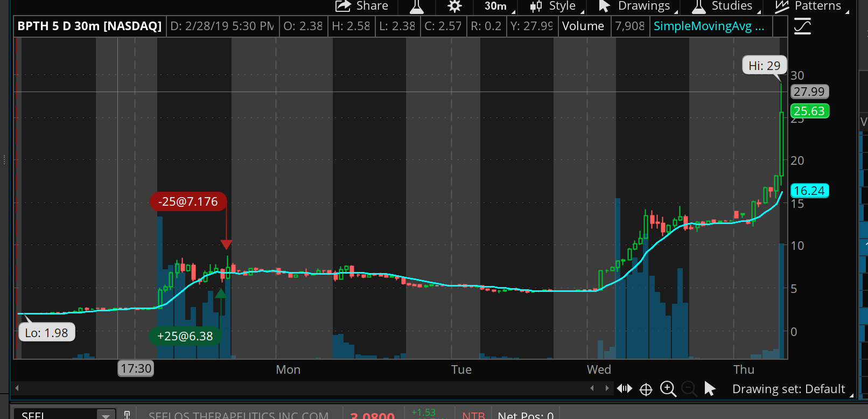
Task: Click the range value R: 0.2
Action: [x=486, y=26]
